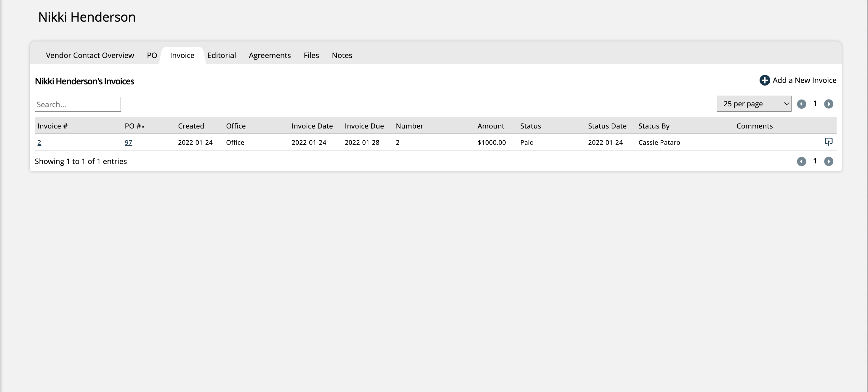Click the bottom previous page arrow

(802, 161)
